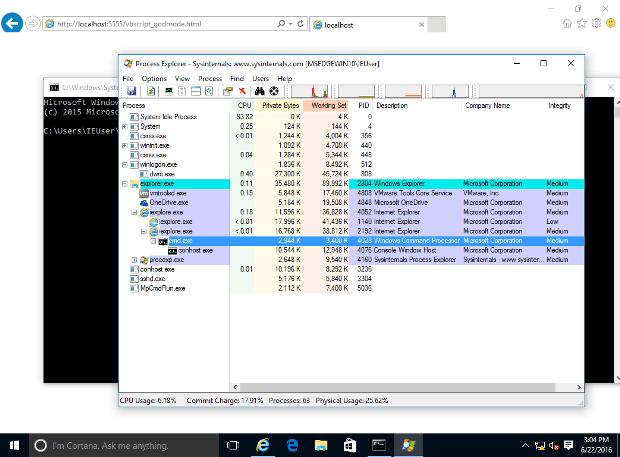Screen dimensions: 620x457
Task: Click the conhost.exe icon under cmd.exe
Action: coord(172,251)
